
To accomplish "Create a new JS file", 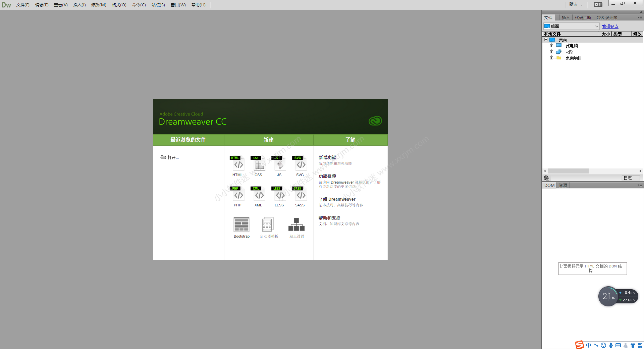I will (x=279, y=166).
